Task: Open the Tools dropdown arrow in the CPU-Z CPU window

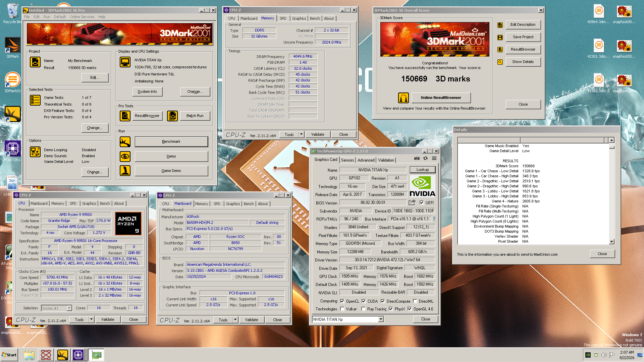Action: pos(91,319)
